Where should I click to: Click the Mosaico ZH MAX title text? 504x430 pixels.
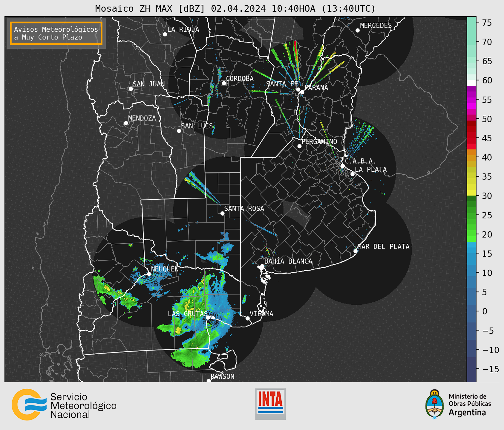coord(235,8)
